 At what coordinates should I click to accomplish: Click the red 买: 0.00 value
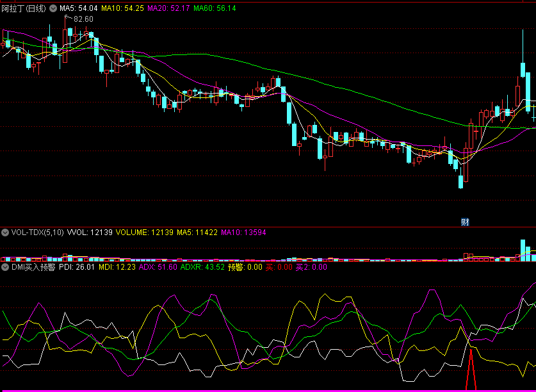click(x=279, y=267)
